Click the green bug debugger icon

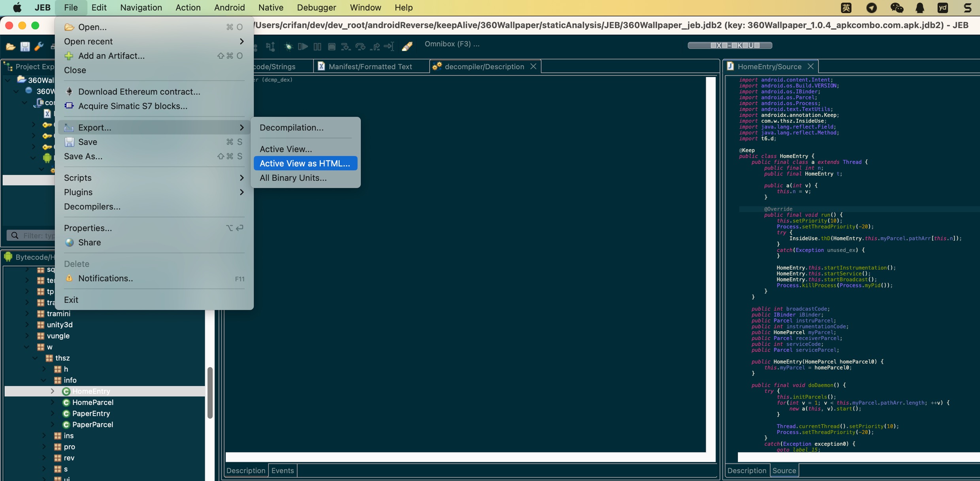[x=288, y=47]
